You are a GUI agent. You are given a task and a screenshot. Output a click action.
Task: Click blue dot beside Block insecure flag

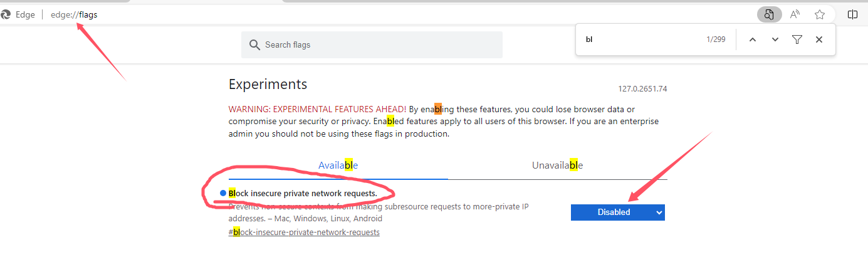(223, 193)
